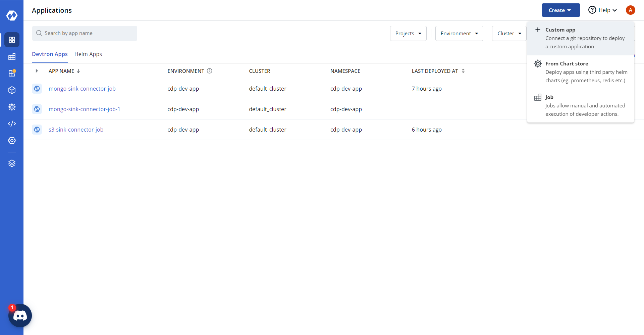644x335 pixels.
Task: Open the Environment filter dropdown
Action: (x=459, y=34)
